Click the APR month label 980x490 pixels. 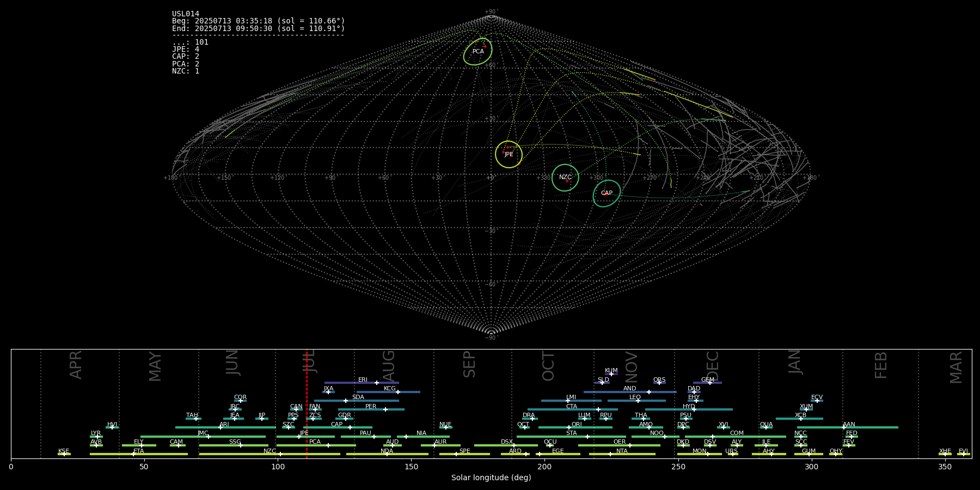(76, 365)
